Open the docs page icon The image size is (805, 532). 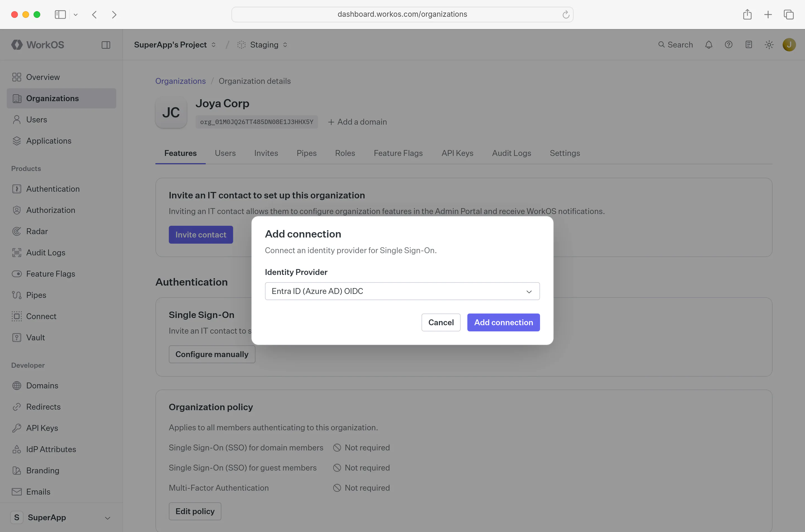tap(749, 45)
